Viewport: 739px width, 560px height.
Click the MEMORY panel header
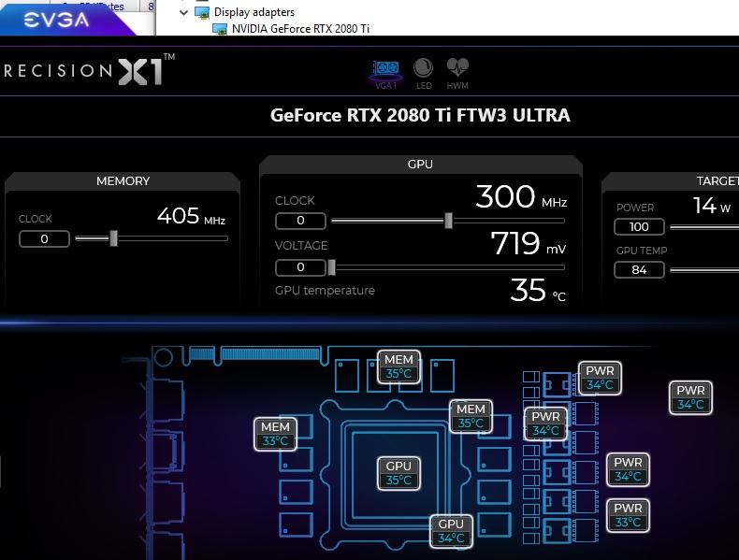(123, 180)
